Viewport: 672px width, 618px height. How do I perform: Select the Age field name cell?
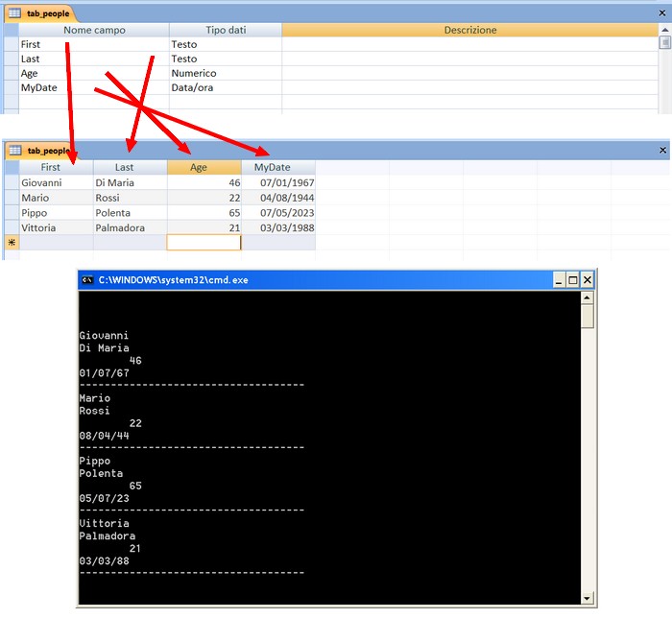point(94,73)
